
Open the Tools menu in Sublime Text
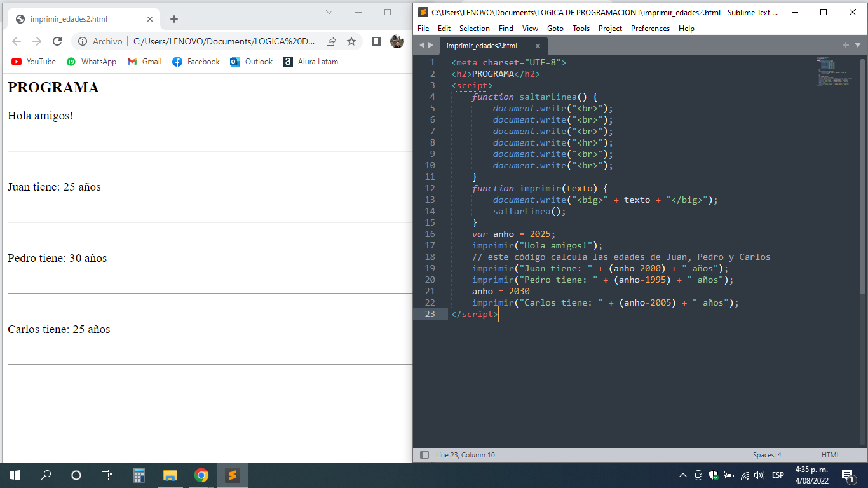[581, 29]
